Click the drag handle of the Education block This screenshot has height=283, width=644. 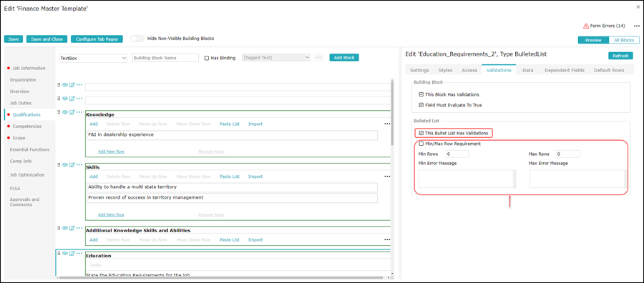coord(59,253)
